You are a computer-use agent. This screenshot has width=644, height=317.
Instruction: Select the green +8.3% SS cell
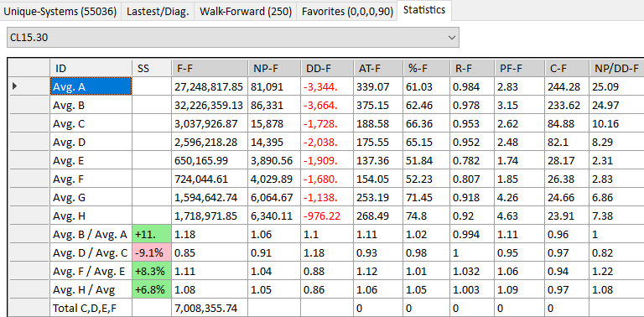152,272
